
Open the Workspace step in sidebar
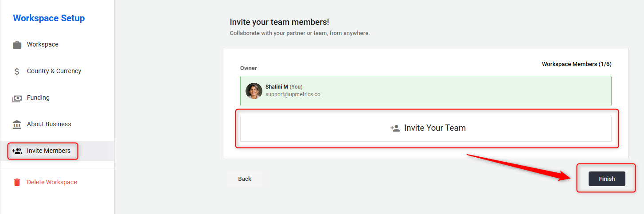click(43, 45)
